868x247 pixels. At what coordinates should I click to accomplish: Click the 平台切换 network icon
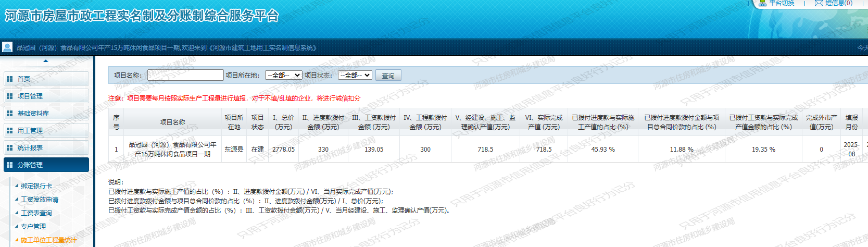[762, 3]
